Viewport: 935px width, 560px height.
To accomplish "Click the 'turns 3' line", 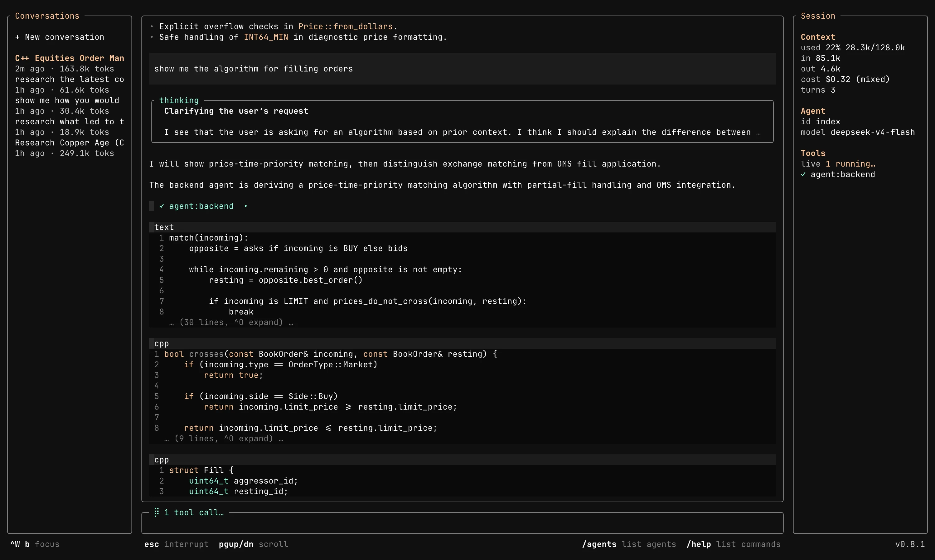I will [x=818, y=90].
